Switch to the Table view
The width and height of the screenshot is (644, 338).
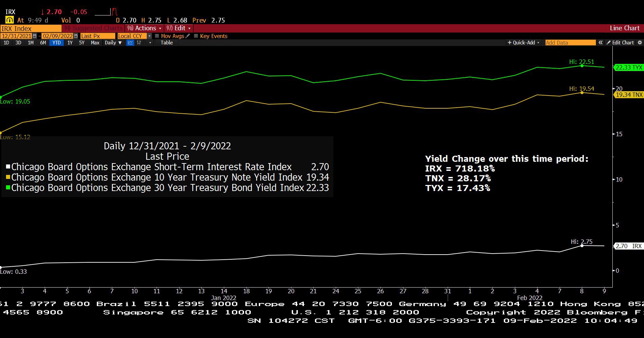(166, 43)
